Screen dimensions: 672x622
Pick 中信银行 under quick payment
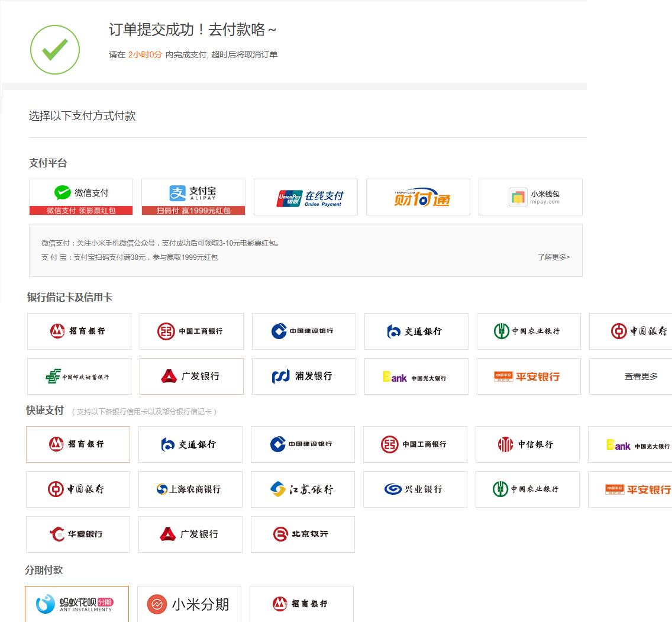coord(528,444)
